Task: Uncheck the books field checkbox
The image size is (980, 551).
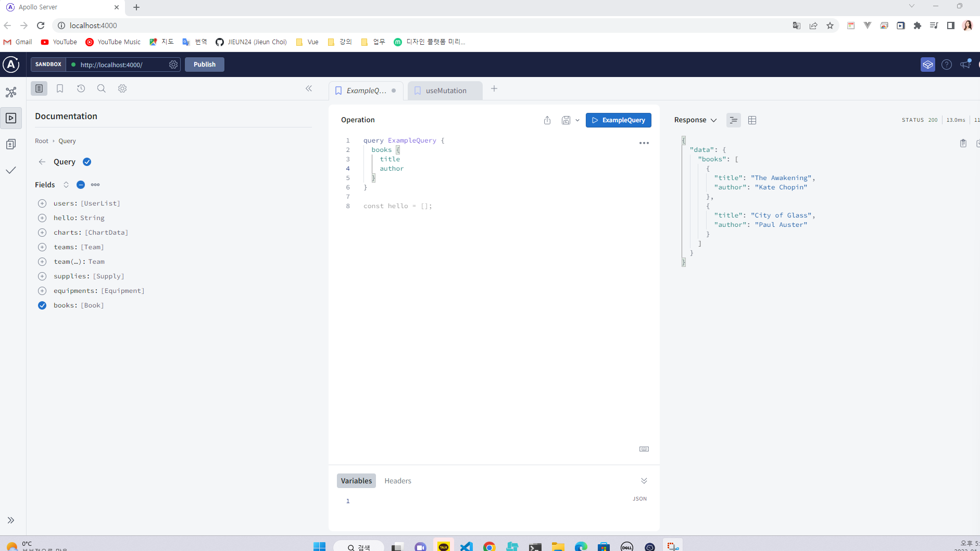Action: click(42, 305)
